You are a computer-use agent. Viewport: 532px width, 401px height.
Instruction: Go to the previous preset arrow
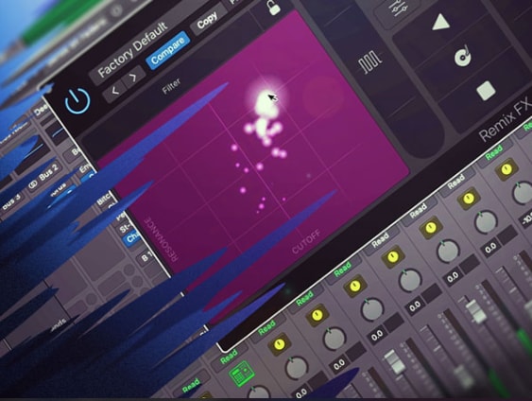click(x=115, y=91)
